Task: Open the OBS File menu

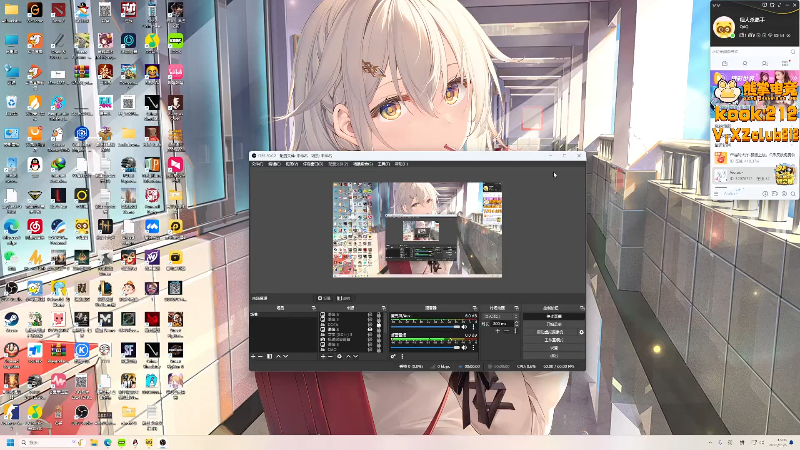Action: (x=257, y=164)
